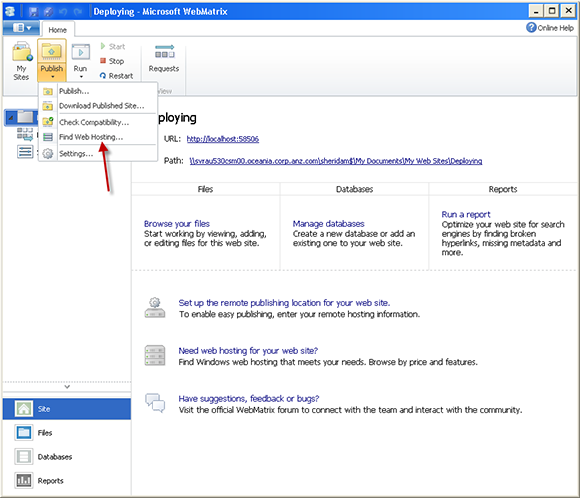Click the feedback speech bubbles icon
Screen dimensions: 580x498
pos(155,403)
